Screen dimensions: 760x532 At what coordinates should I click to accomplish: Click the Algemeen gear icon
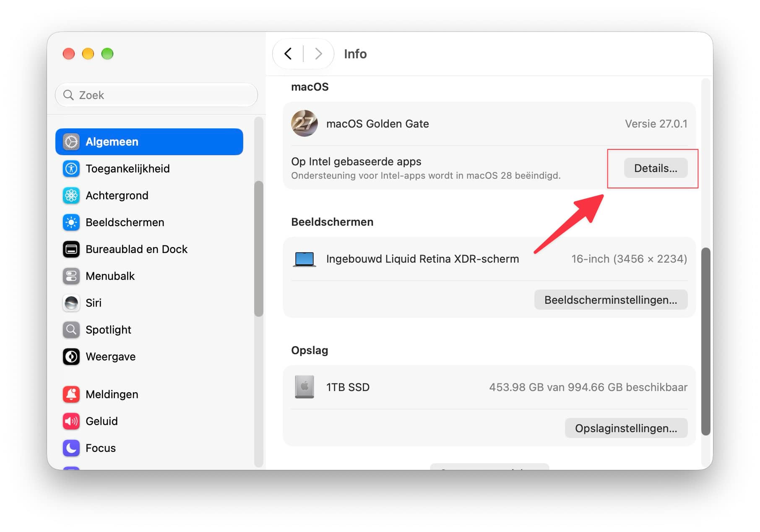pos(71,142)
